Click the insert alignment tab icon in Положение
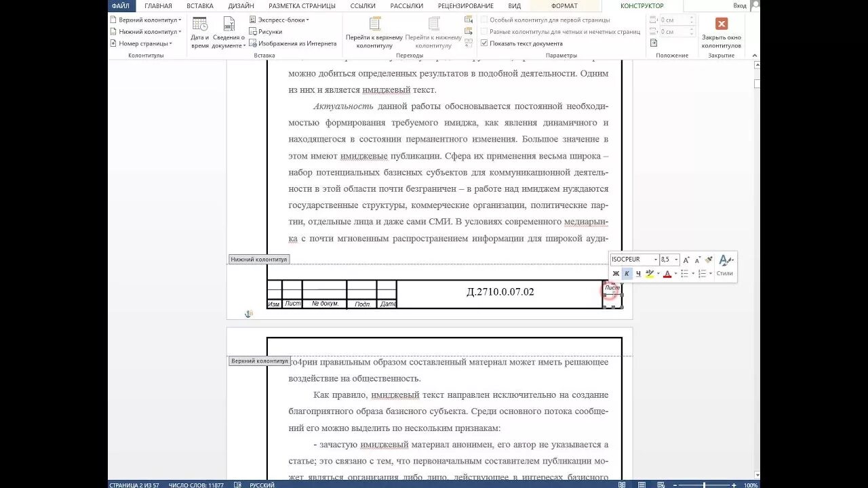 (x=654, y=43)
